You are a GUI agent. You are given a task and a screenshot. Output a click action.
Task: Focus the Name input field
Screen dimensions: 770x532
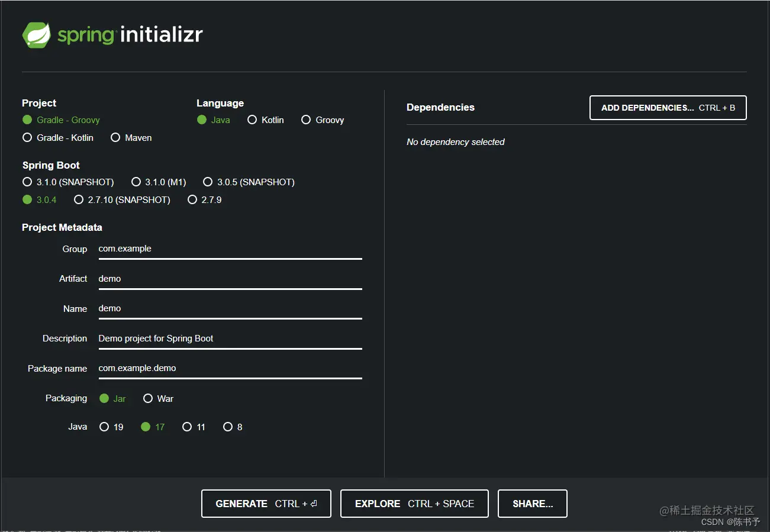click(x=230, y=308)
